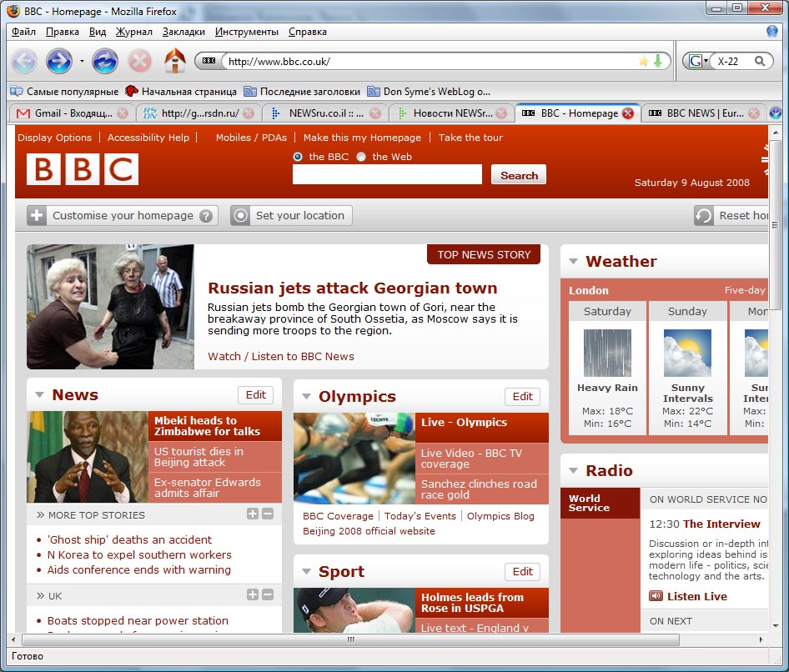Viewport: 789px width, 672px height.
Task: Click the help question mark on Customise button
Action: point(205,216)
